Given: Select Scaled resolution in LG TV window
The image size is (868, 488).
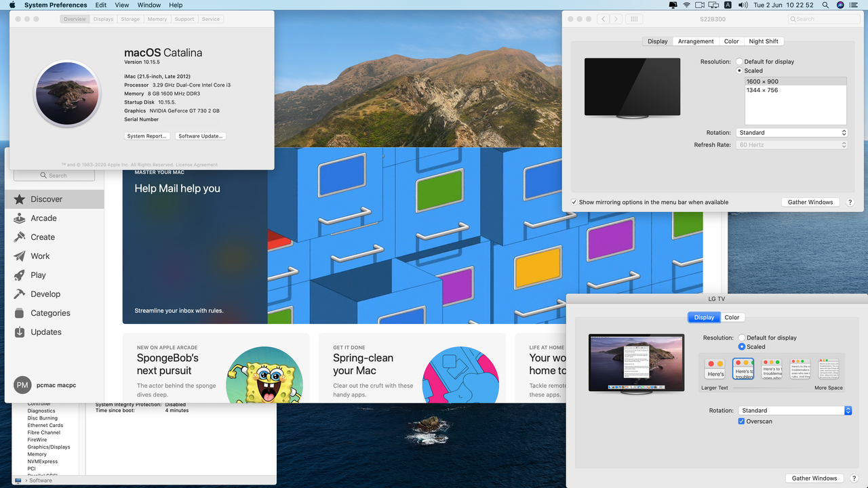Looking at the screenshot, I should 742,346.
